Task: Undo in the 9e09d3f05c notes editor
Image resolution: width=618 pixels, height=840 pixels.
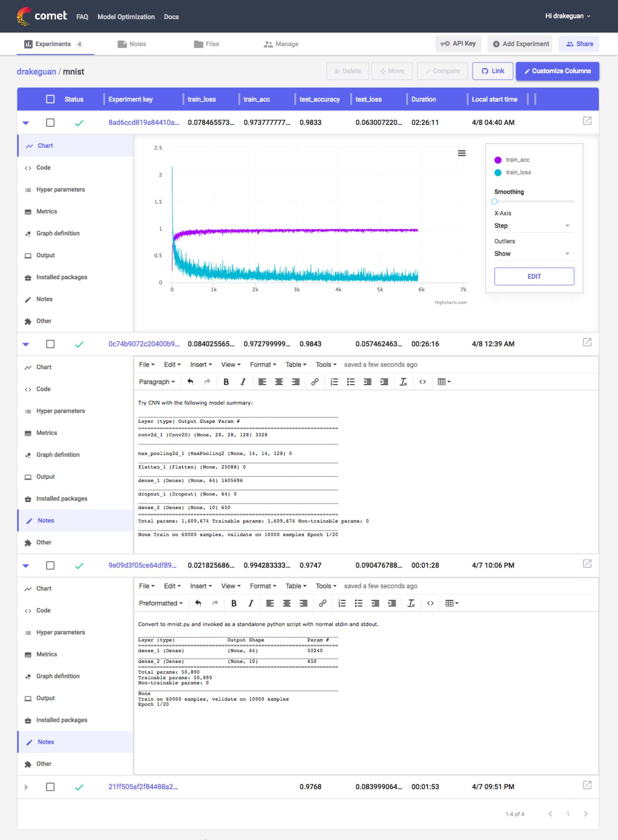Action: point(198,603)
